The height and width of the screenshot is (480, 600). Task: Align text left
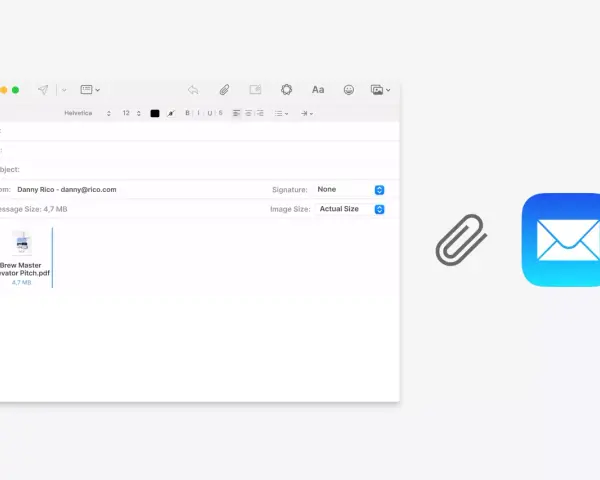tap(236, 113)
